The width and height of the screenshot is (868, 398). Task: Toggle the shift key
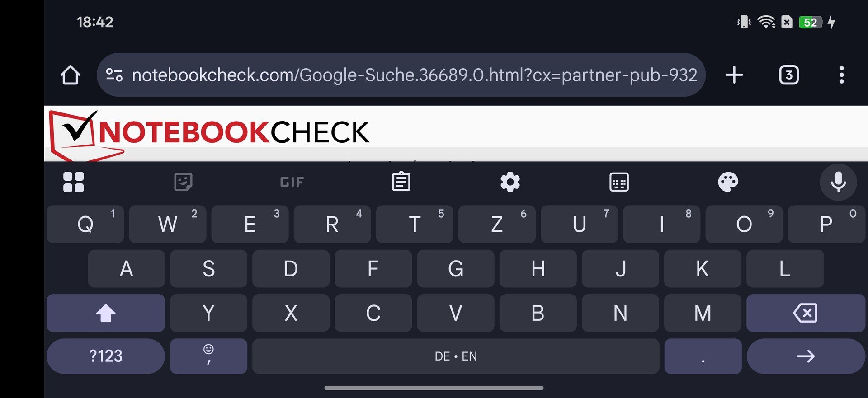(106, 313)
